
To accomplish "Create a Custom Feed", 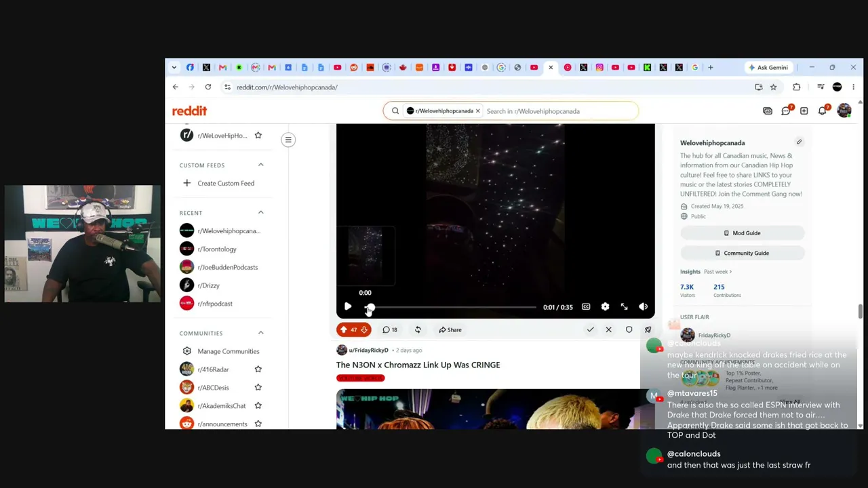I will coord(218,183).
